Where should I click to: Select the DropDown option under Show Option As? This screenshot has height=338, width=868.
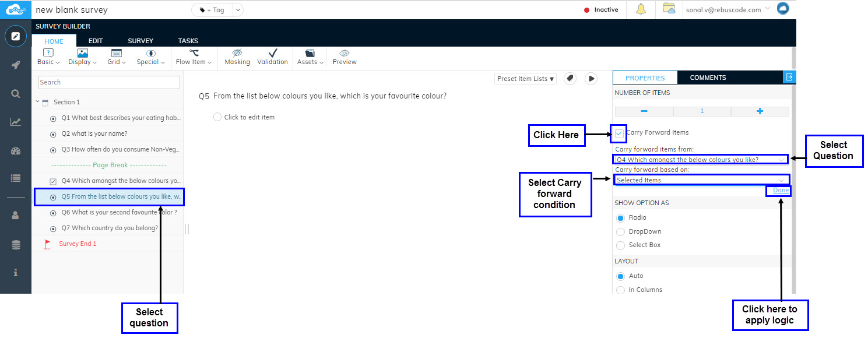[620, 232]
